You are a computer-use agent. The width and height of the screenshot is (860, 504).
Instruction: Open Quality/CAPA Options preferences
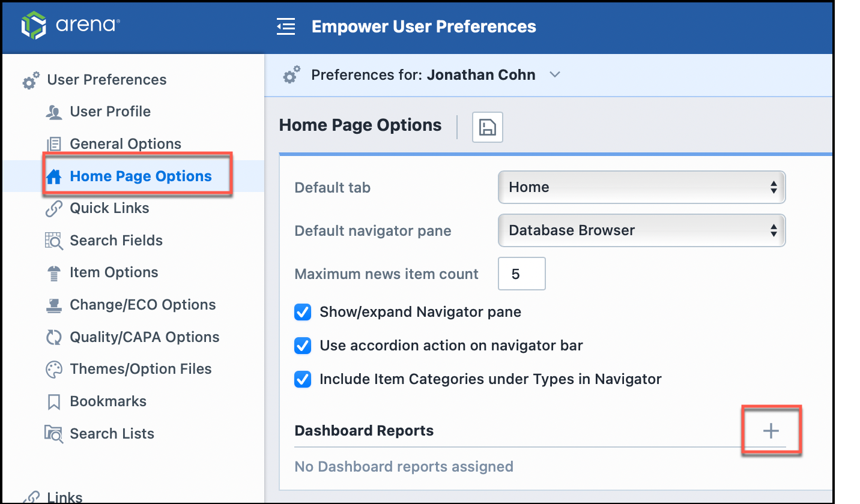(145, 337)
